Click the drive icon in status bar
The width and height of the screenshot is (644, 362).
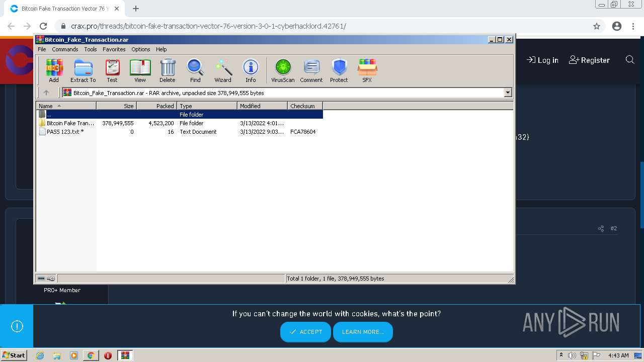42,279
